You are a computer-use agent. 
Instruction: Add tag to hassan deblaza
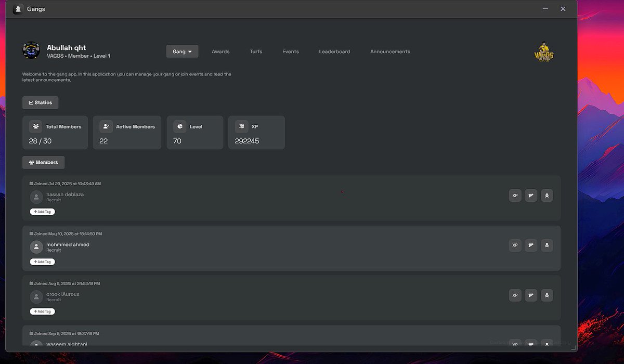click(42, 212)
